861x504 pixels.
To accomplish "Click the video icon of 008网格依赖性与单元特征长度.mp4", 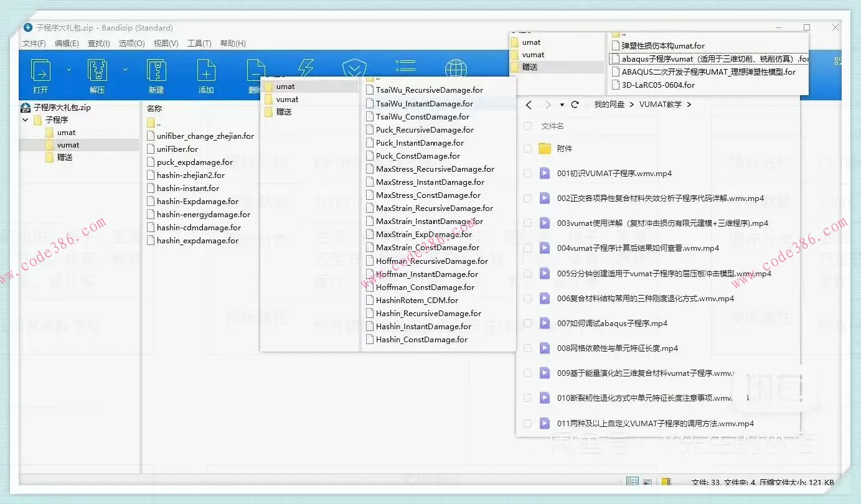I will (x=545, y=348).
